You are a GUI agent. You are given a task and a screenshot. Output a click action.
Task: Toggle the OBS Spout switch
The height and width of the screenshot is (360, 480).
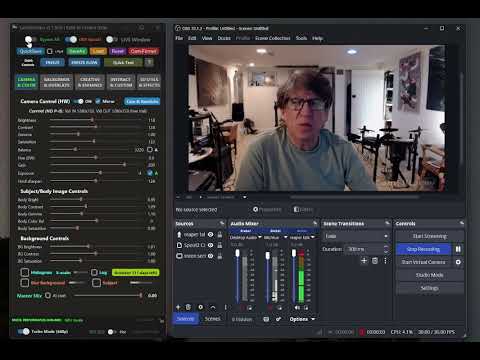(x=71, y=39)
